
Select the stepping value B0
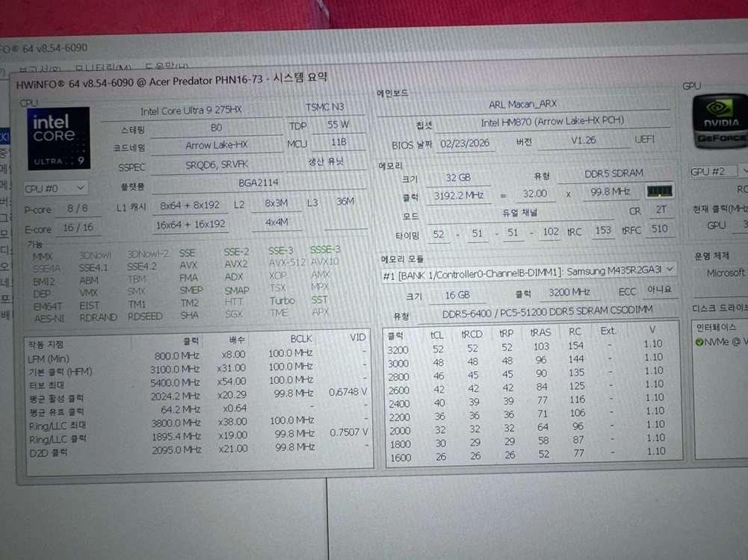[217, 128]
